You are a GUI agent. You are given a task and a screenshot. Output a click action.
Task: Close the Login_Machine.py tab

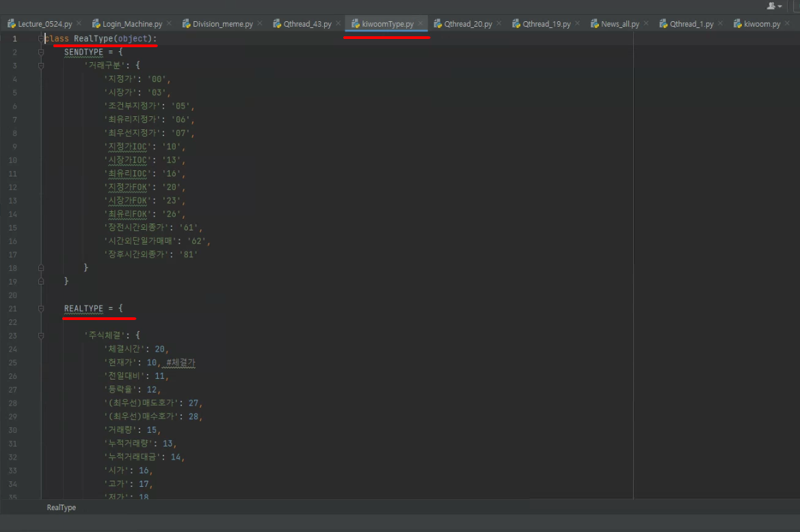point(170,23)
